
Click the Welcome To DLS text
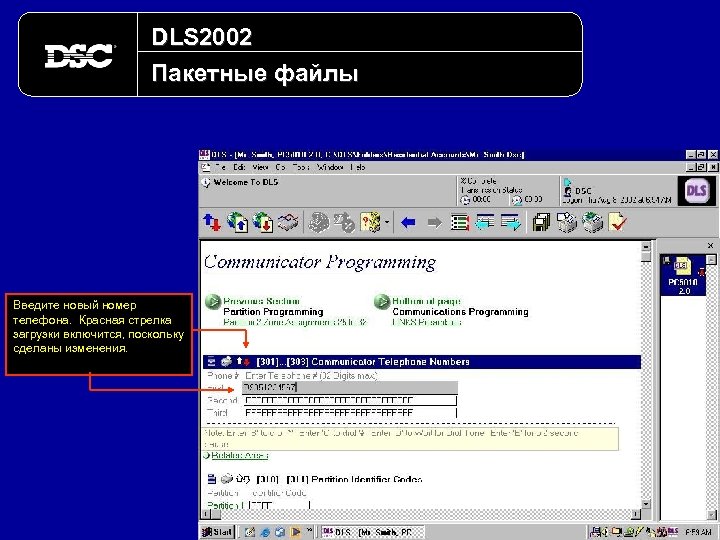(246, 182)
